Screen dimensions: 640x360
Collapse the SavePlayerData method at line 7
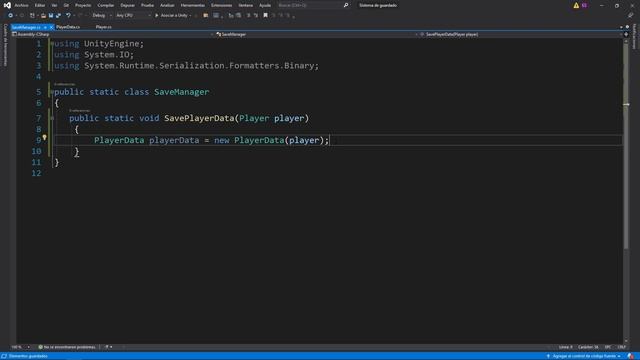(52, 118)
